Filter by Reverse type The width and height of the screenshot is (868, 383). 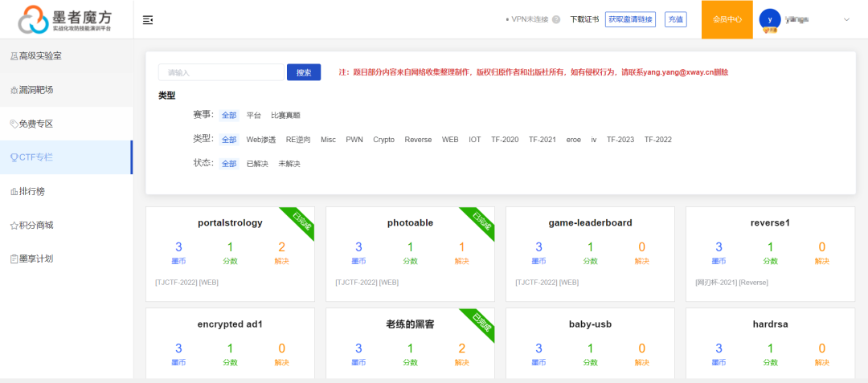pyautogui.click(x=418, y=140)
